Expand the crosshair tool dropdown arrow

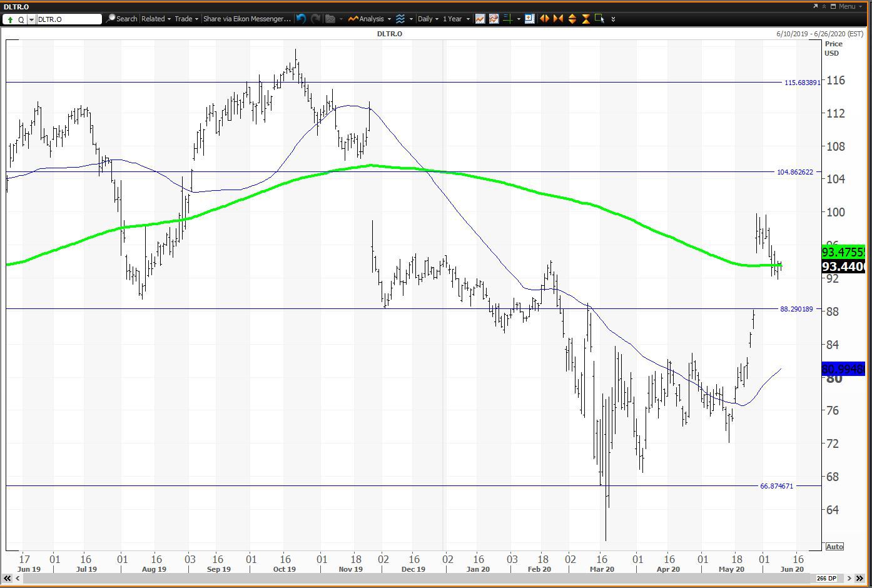519,19
